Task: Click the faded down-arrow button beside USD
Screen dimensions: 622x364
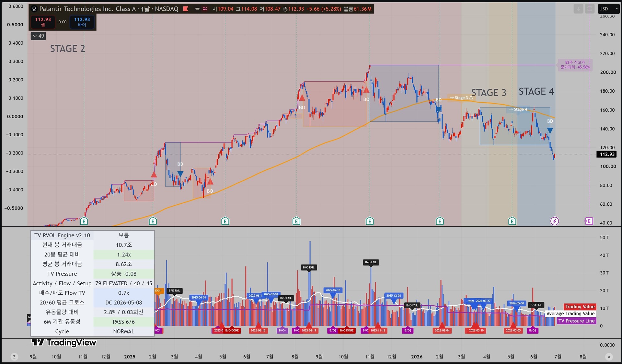Action: point(578,9)
